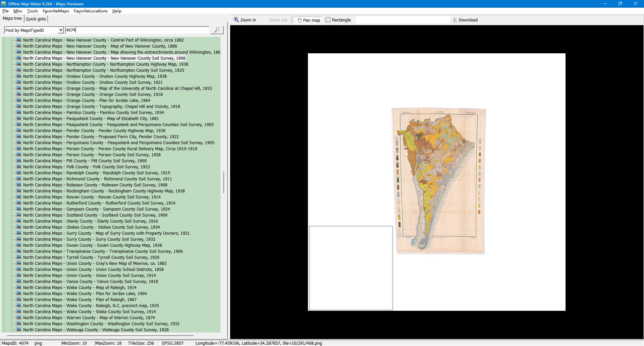This screenshot has width=644, height=346.
Task: Open the FavoriteMaps menu
Action: (x=56, y=11)
